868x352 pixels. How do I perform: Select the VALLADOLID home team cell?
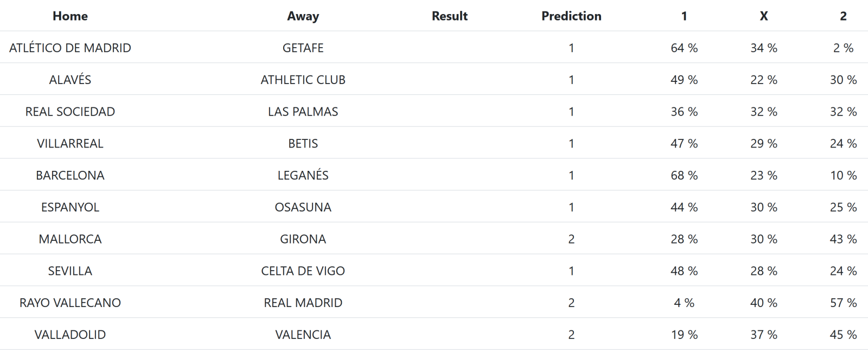click(x=70, y=335)
